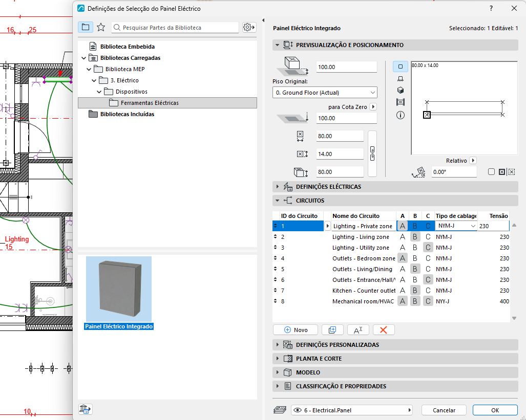Show favorites using the star icon
526x420 pixels.
(x=101, y=27)
